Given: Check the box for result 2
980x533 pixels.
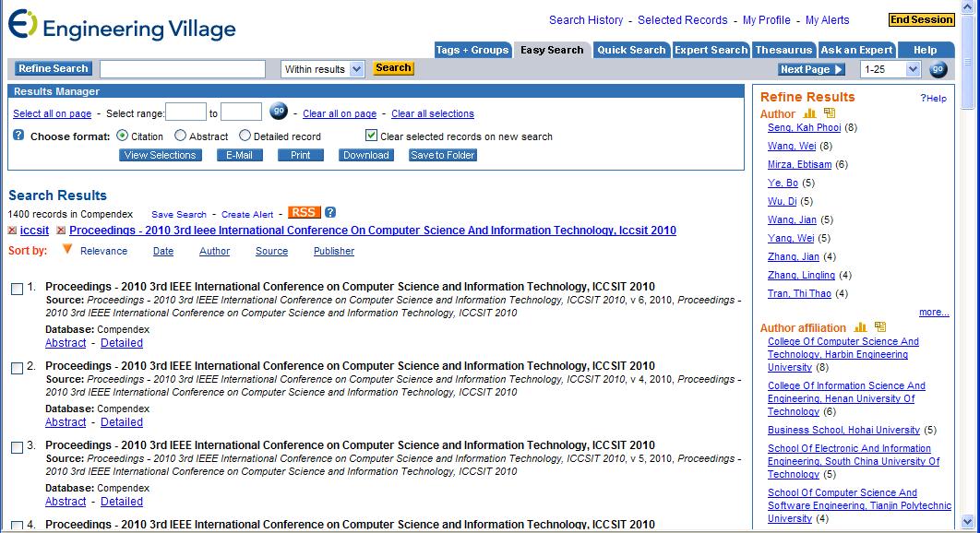Looking at the screenshot, I should [17, 368].
